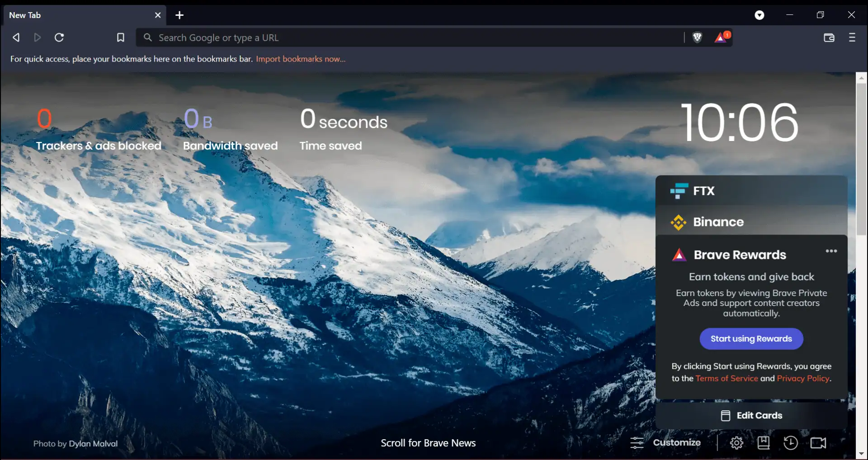Screen dimensions: 868x460
Task: Click the forward navigation arrow
Action: [x=38, y=38]
